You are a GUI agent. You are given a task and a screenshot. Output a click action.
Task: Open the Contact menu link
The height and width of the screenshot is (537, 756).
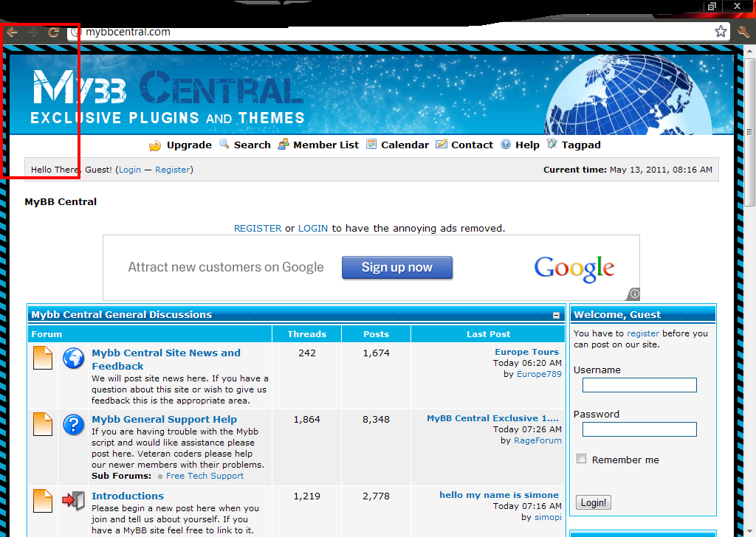[472, 145]
